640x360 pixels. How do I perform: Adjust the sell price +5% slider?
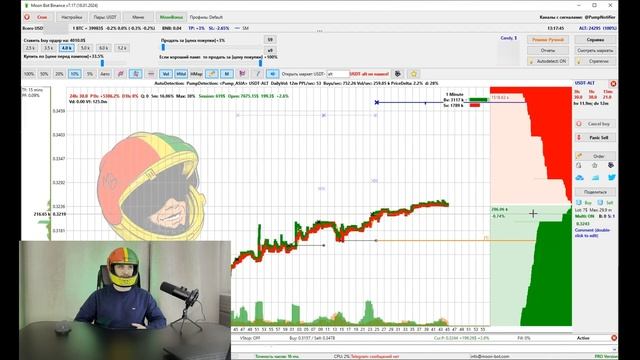(163, 47)
